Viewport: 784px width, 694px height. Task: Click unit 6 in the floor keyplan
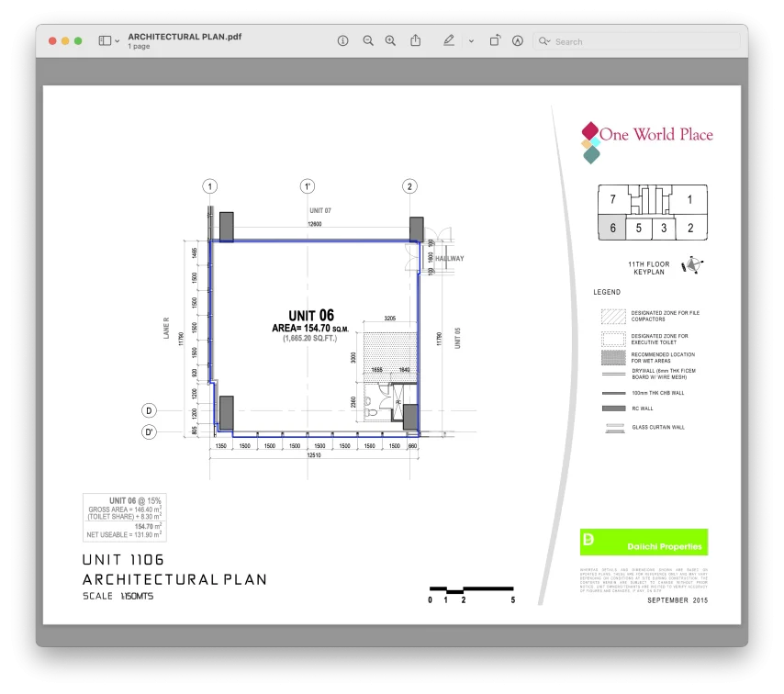coord(612,228)
